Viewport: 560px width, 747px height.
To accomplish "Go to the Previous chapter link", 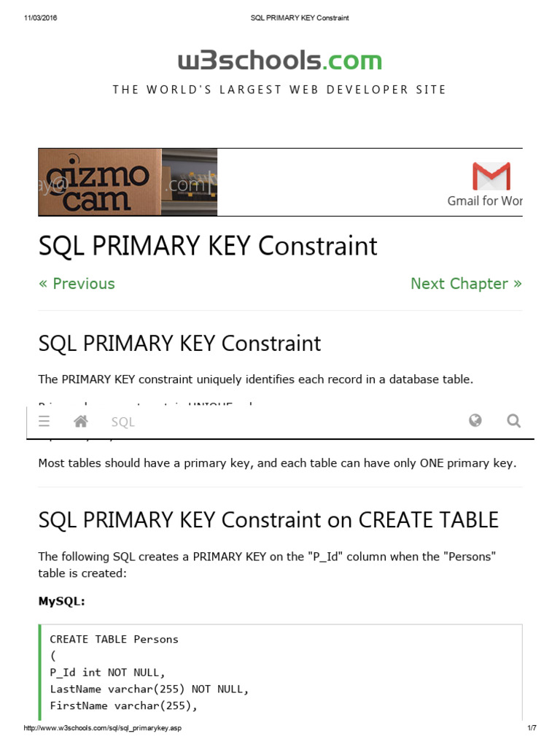I will pos(77,284).
